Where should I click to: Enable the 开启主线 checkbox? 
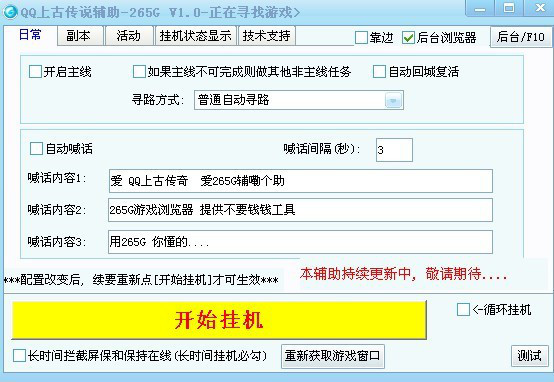point(35,72)
